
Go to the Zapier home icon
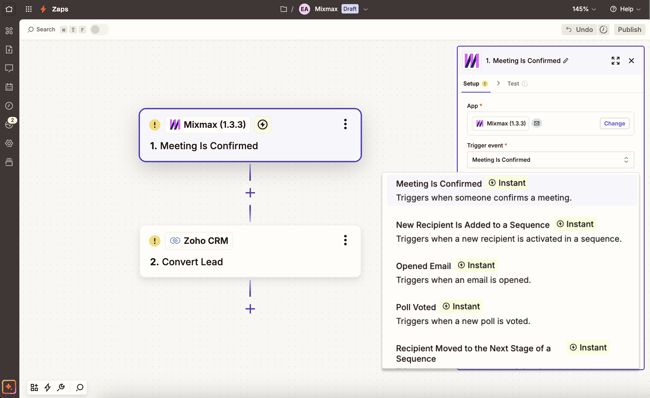pyautogui.click(x=9, y=9)
